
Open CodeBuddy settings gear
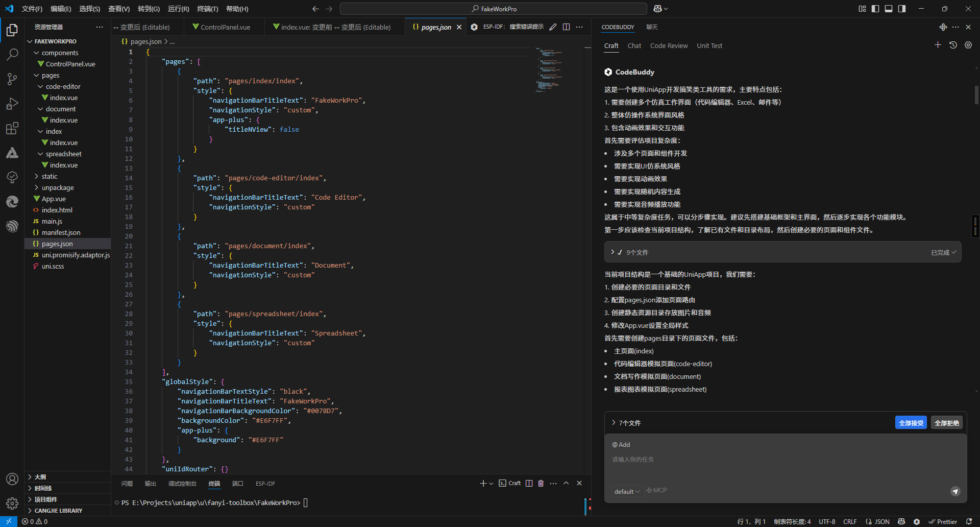pyautogui.click(x=968, y=45)
